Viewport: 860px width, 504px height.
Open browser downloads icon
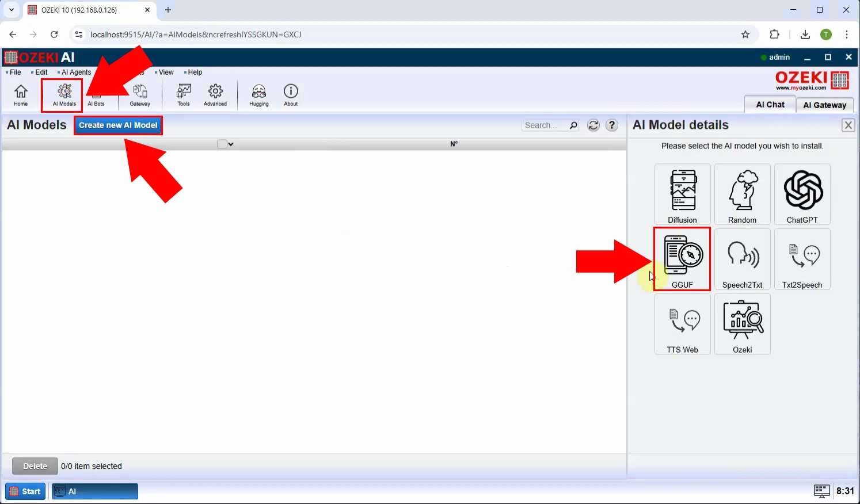coord(805,35)
